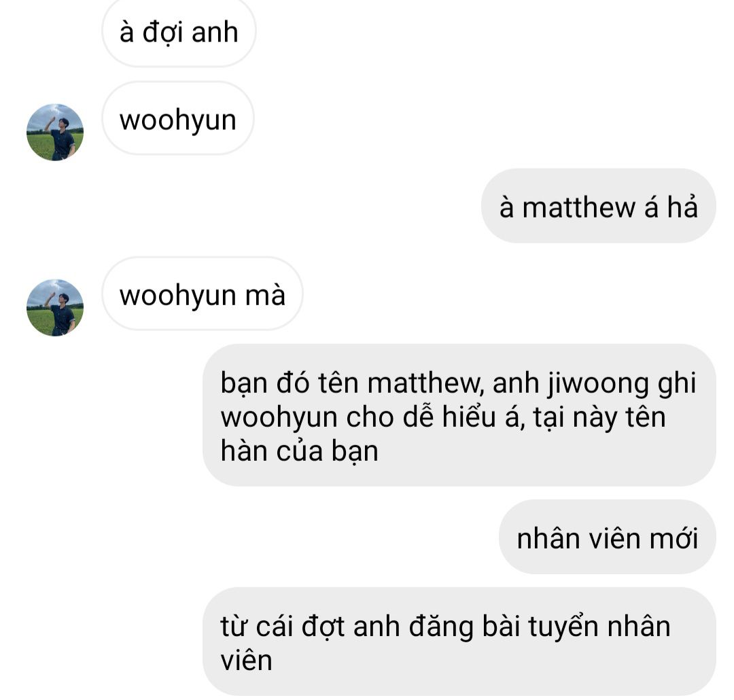
Task: Click the word "đăng" in the bottom message
Action: pos(440,628)
